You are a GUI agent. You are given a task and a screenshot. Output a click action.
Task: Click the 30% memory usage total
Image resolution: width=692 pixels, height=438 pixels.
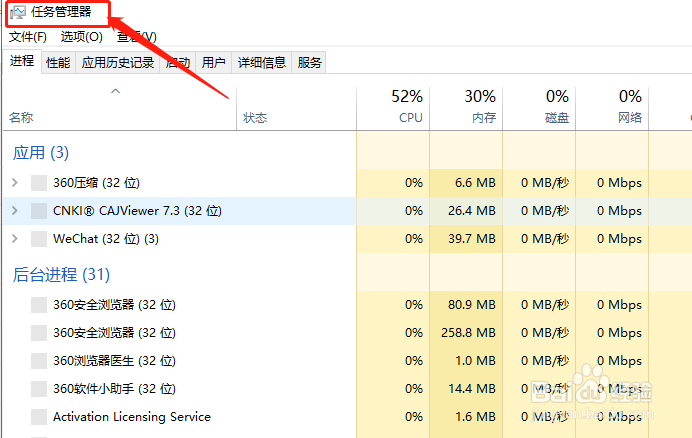click(480, 97)
